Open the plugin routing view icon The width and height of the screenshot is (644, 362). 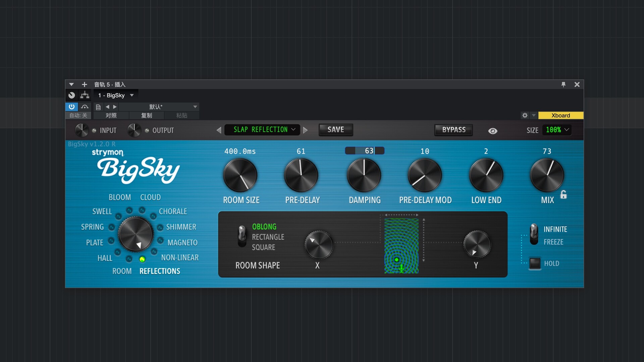pyautogui.click(x=85, y=95)
